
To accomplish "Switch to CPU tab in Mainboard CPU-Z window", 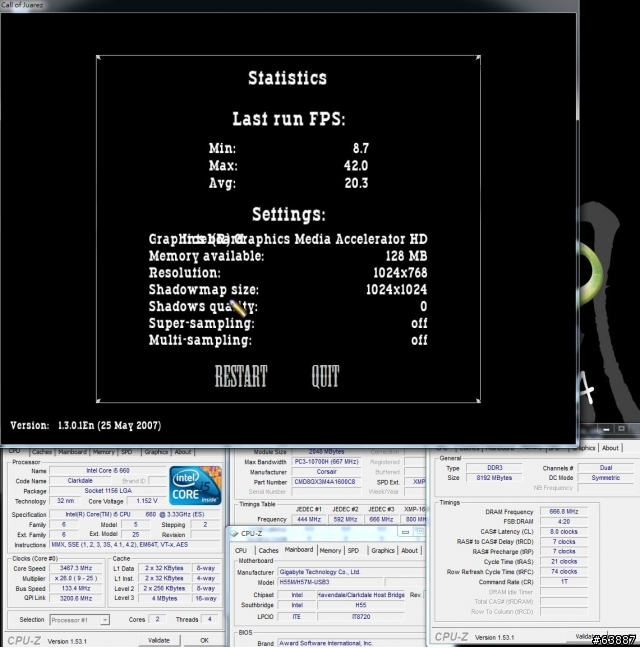I will coord(241,550).
